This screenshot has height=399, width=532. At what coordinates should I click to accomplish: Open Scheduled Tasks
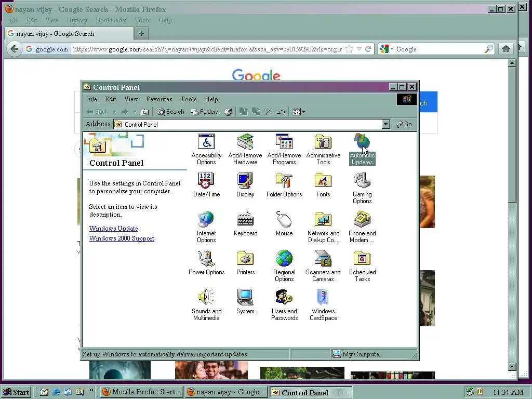[x=362, y=267]
